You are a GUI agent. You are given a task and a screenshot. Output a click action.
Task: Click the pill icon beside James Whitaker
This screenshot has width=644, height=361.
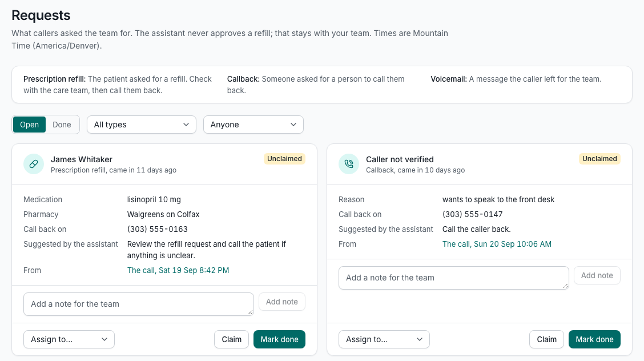34,164
